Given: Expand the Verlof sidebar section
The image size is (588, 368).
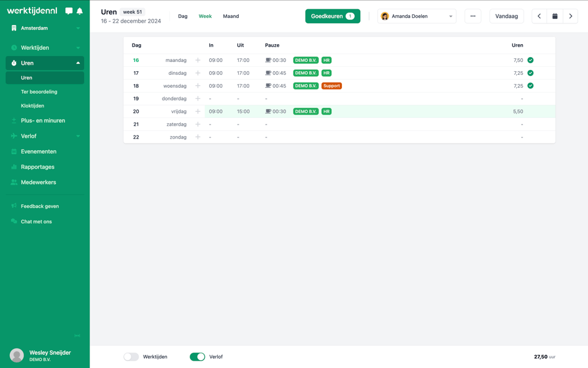Looking at the screenshot, I should pos(45,136).
